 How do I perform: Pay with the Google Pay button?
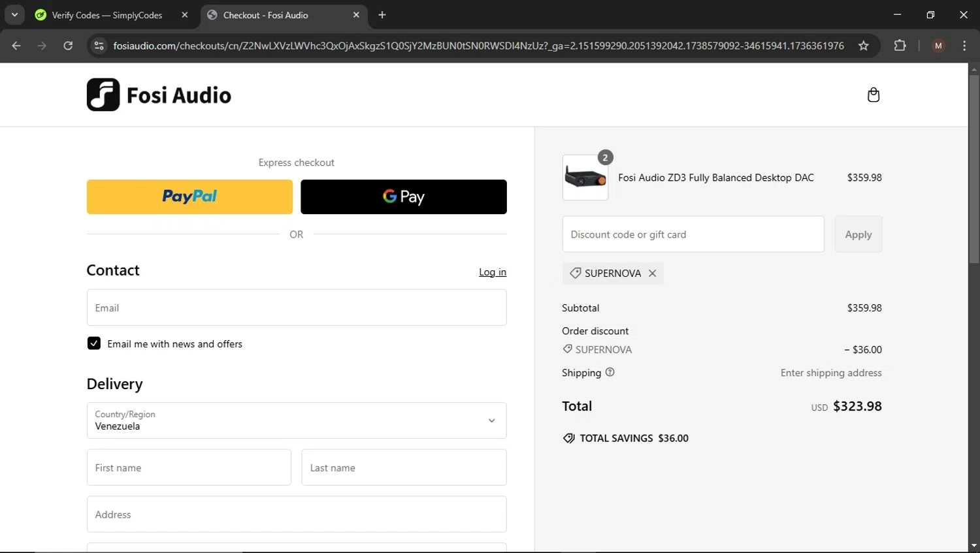404,197
